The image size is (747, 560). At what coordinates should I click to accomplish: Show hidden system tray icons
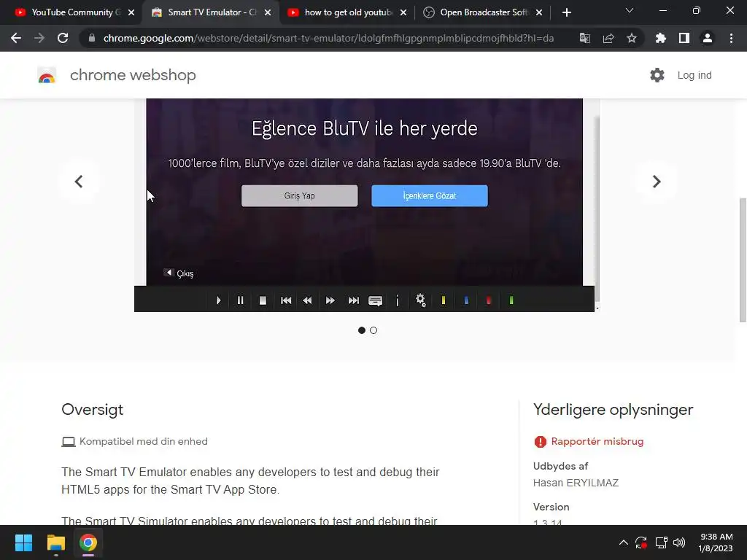pyautogui.click(x=623, y=542)
